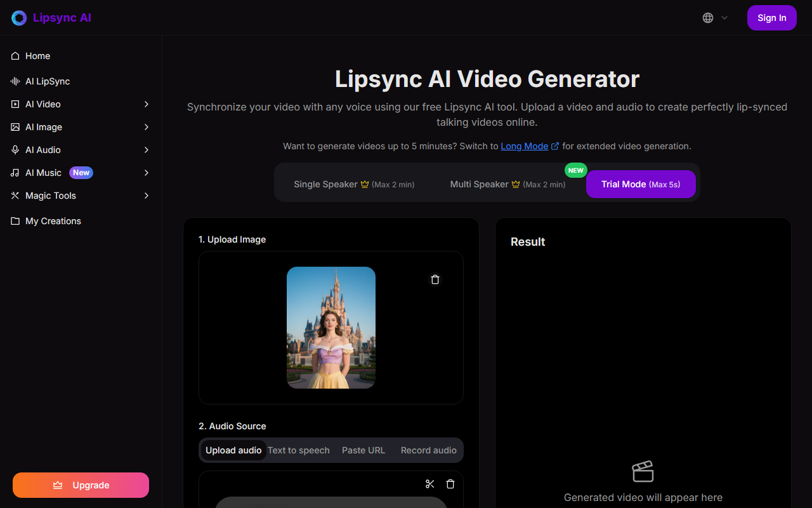Viewport: 812px width, 508px height.
Task: Open AI Image sidebar section
Action: point(81,127)
